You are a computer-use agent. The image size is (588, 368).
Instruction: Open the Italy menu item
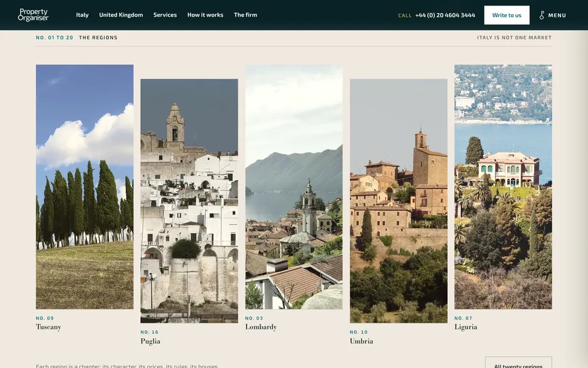(82, 15)
